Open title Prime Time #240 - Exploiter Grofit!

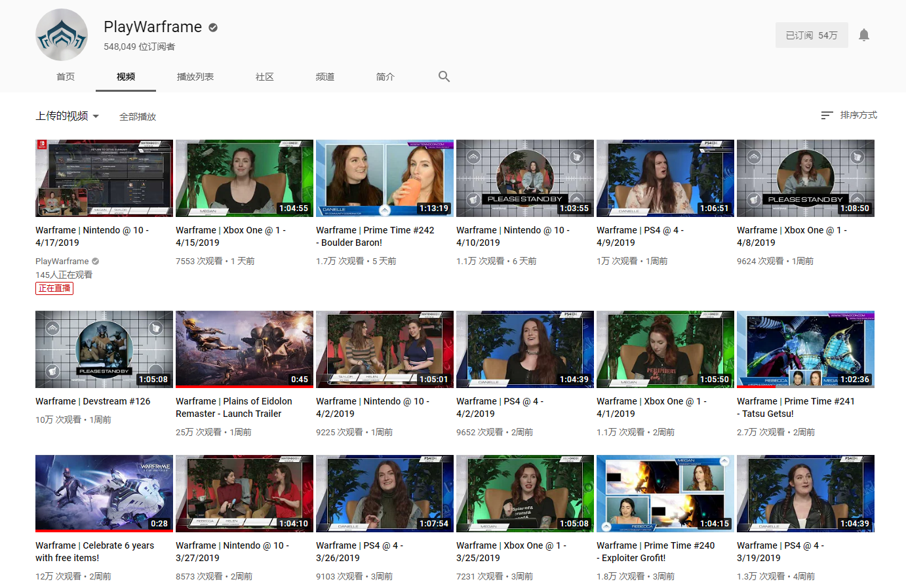656,552
